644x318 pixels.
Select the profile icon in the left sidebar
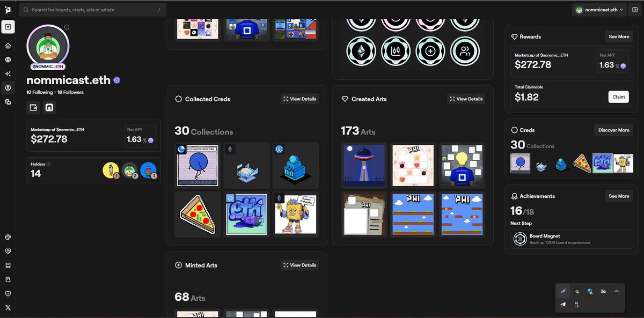point(8,88)
